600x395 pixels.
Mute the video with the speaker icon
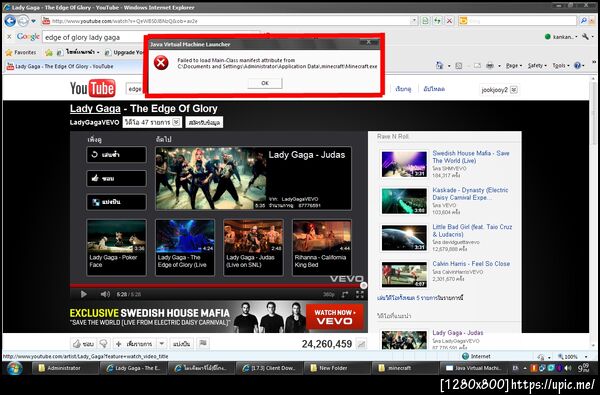pyautogui.click(x=105, y=294)
